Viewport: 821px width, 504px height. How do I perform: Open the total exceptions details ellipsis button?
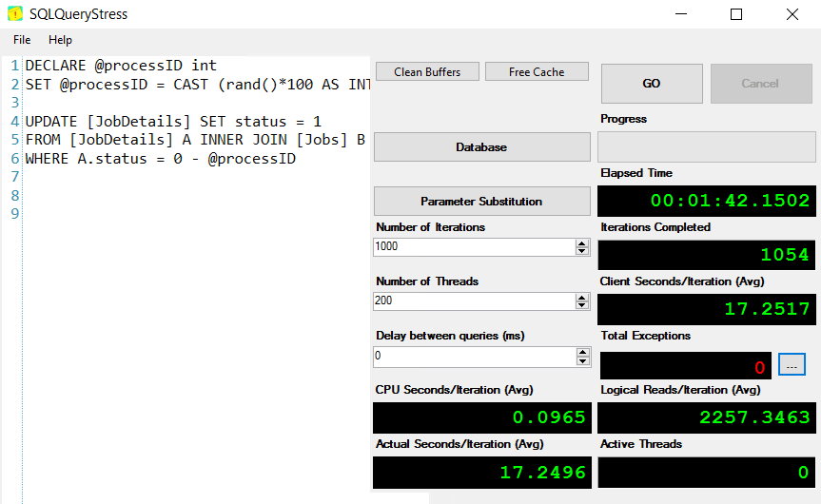click(792, 365)
